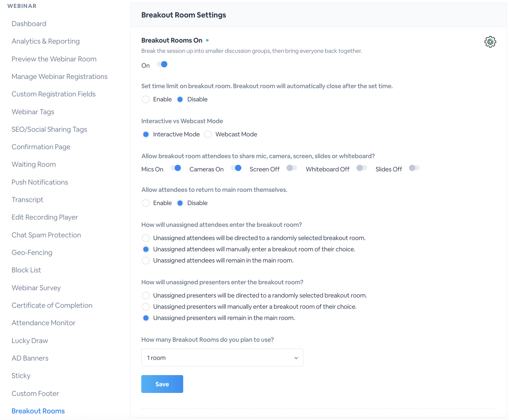This screenshot has width=509, height=420.
Task: Open the gear settings icon
Action: pos(490,42)
